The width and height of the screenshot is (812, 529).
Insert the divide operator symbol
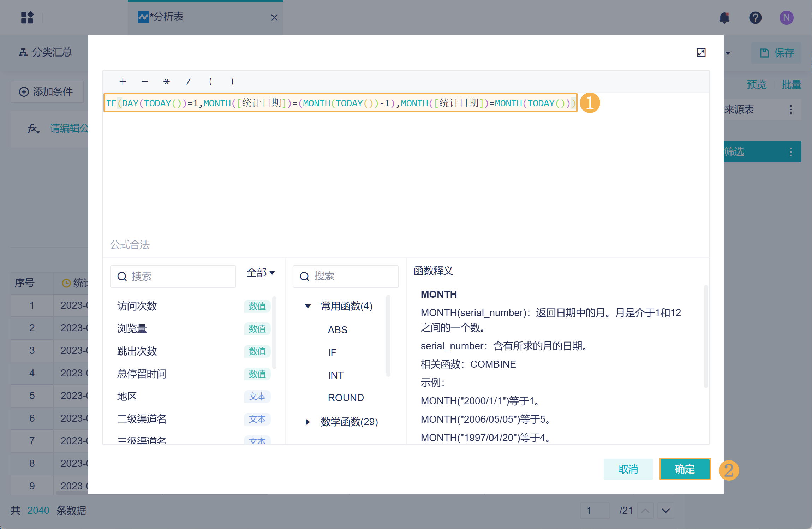pyautogui.click(x=188, y=82)
